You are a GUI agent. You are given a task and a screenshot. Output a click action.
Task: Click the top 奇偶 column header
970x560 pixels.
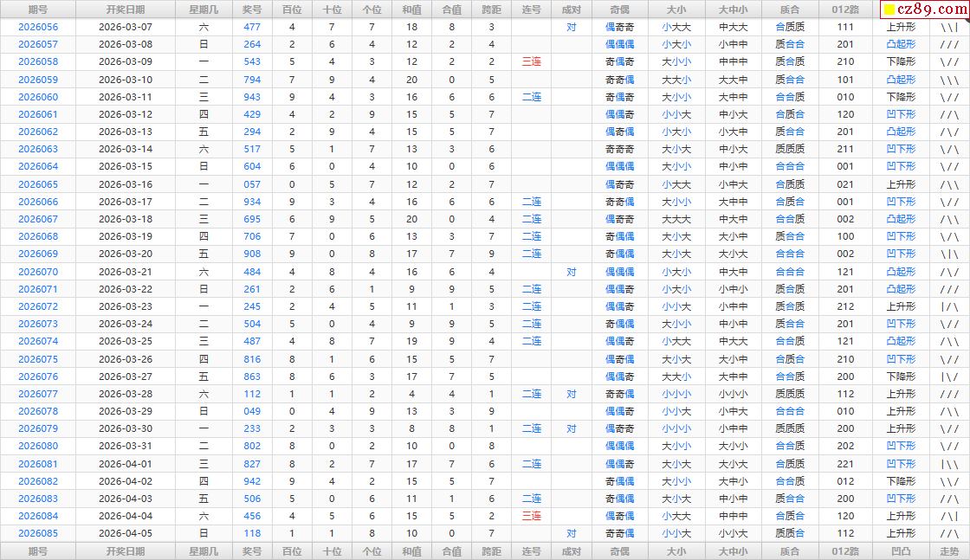(619, 10)
